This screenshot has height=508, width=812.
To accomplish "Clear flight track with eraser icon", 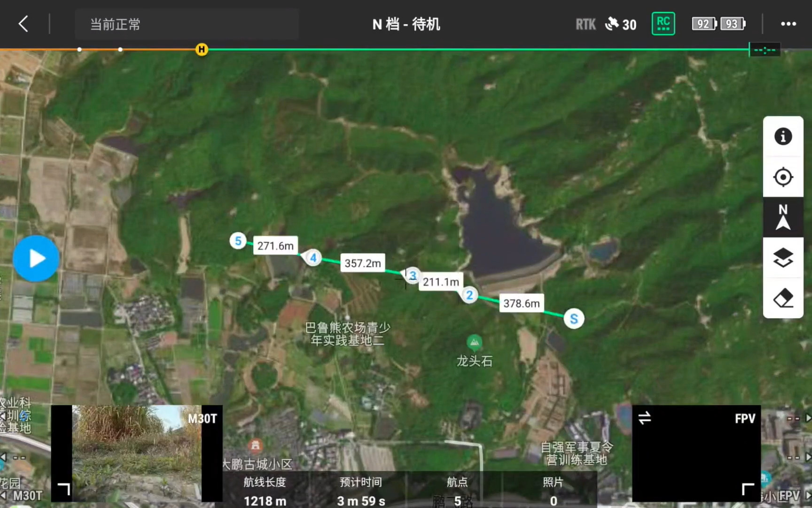I will pos(783,298).
